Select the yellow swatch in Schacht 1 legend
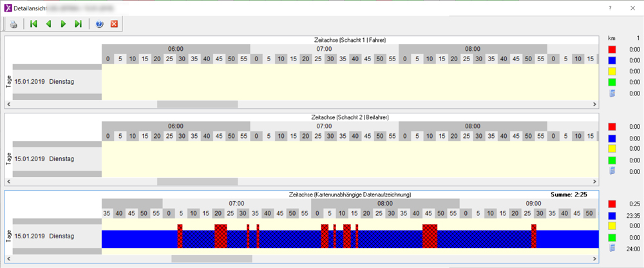Screen dimensions: 644x268 point(612,71)
